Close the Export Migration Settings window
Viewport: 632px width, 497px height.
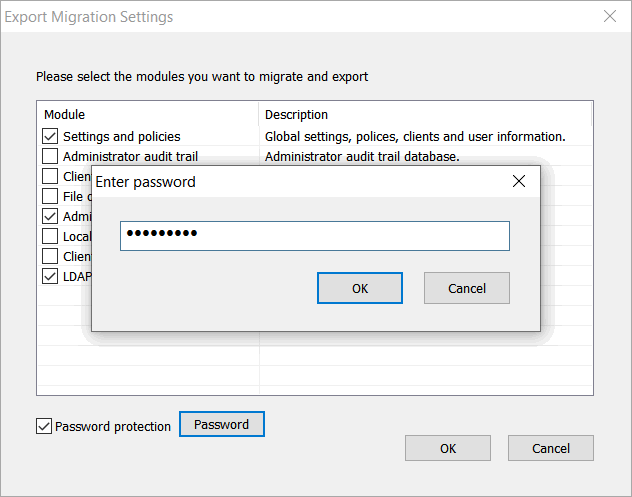[609, 16]
